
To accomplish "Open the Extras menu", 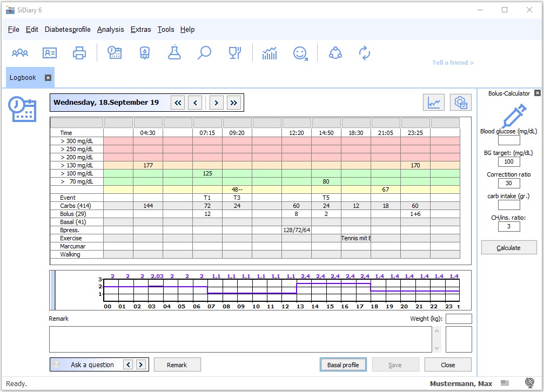I will [x=140, y=30].
